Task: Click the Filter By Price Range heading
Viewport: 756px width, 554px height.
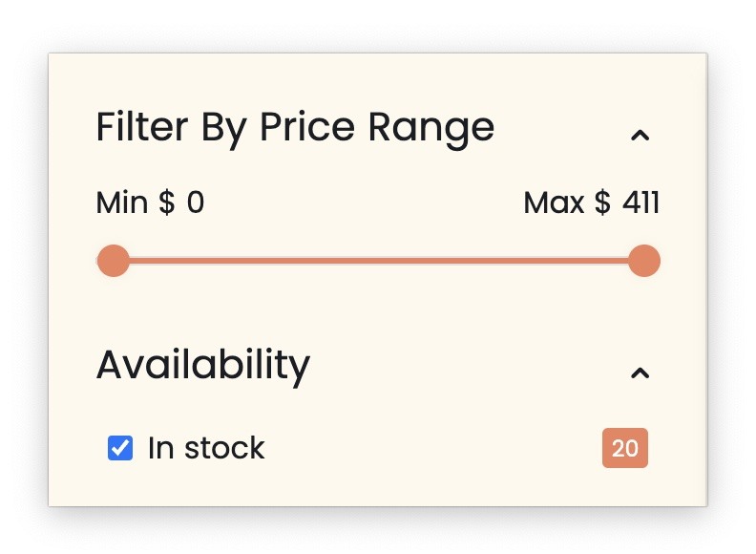Action: click(295, 127)
